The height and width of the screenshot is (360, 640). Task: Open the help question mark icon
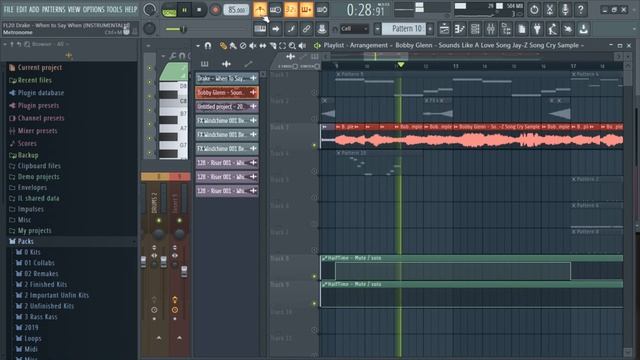point(581,9)
